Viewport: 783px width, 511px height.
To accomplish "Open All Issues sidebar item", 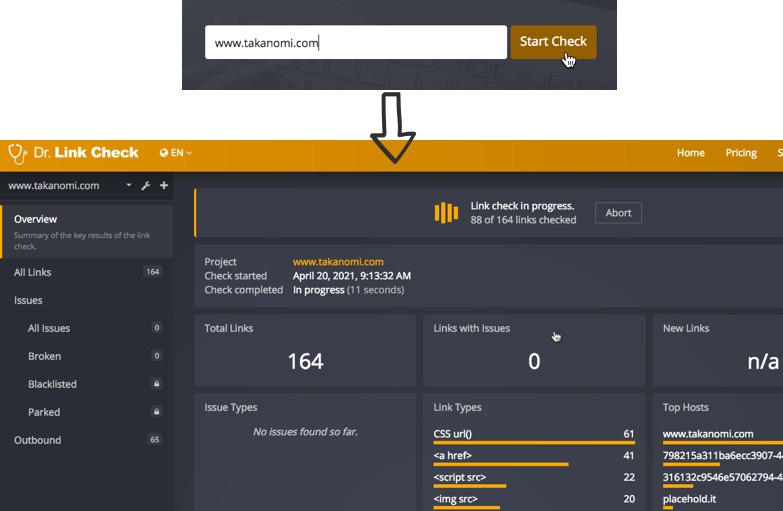I will (x=87, y=328).
